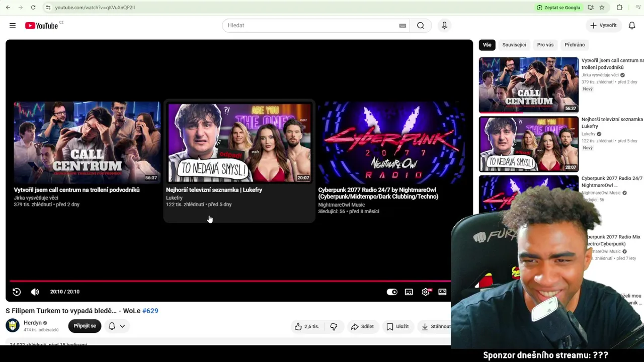The image size is (644, 362).
Task: Open endscreen title Vytvořil jsem call centrum
Action: click(76, 190)
